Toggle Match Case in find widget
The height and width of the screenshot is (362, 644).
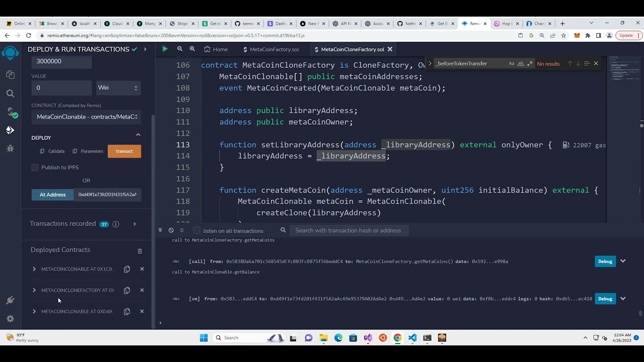pos(512,63)
